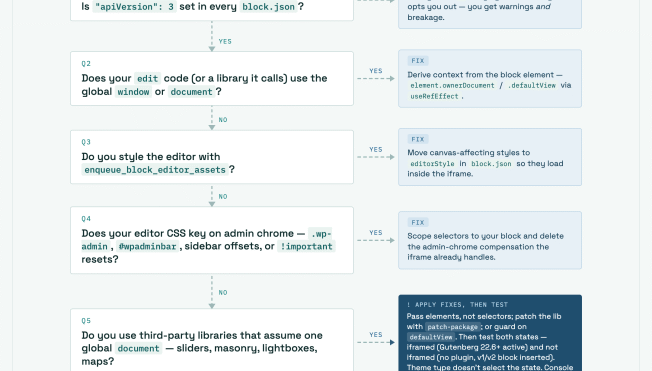Screen dimensions: 652x371
Task: Click the YES label beside Q5
Action: click(x=376, y=335)
